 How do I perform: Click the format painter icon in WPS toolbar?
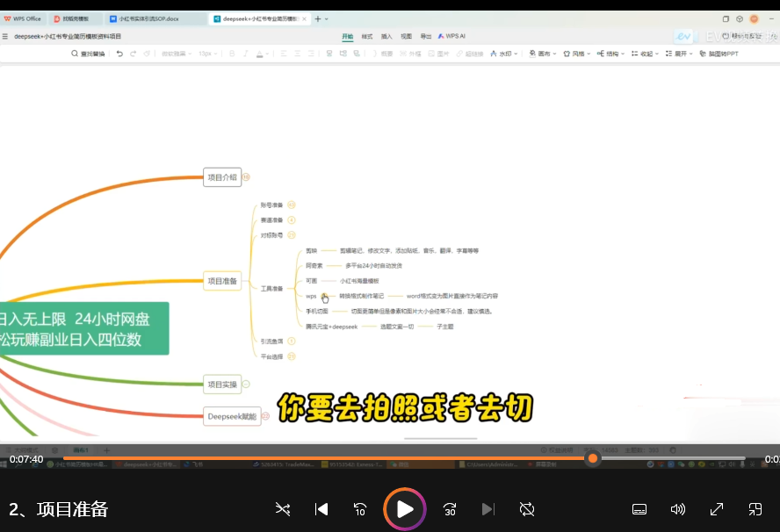147,54
